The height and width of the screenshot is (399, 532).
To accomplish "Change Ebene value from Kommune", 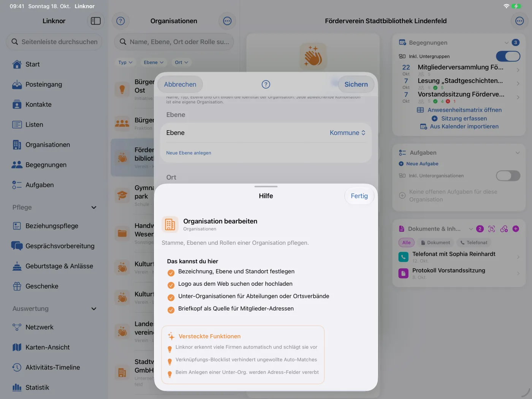I will pos(347,133).
